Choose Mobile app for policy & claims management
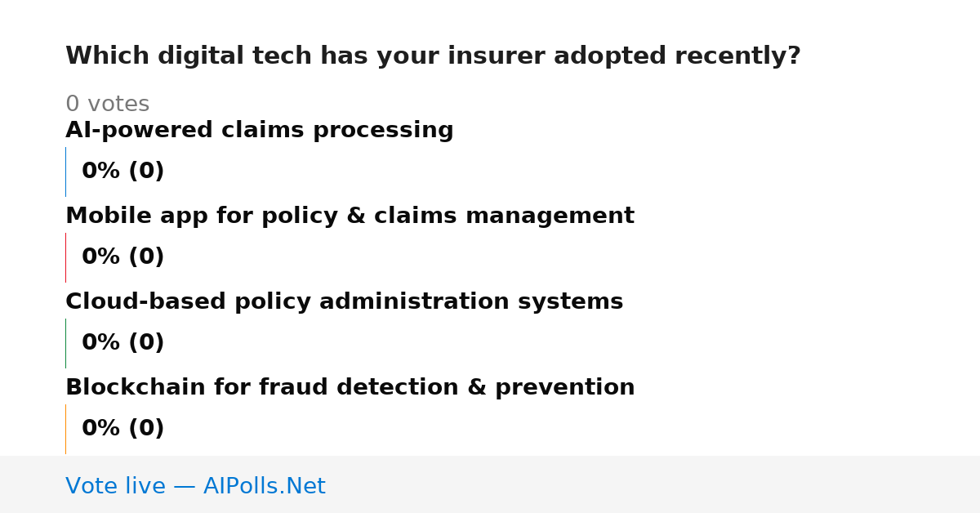This screenshot has width=980, height=513. (350, 216)
